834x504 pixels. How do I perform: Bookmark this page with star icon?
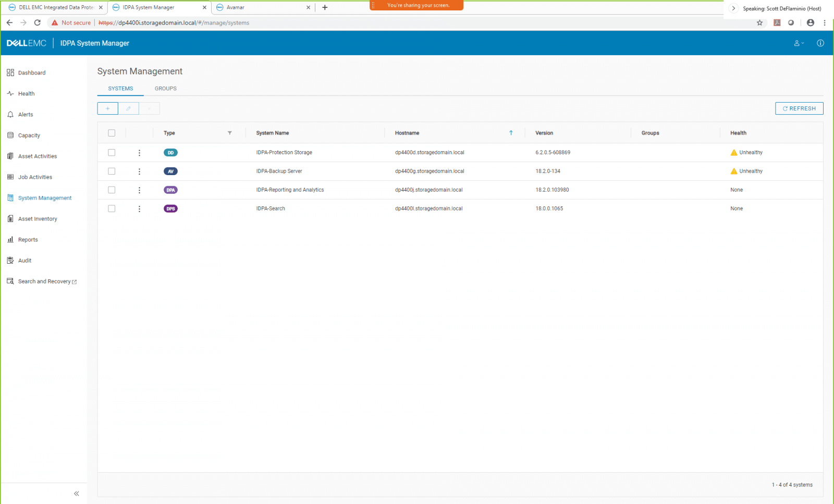[759, 22]
